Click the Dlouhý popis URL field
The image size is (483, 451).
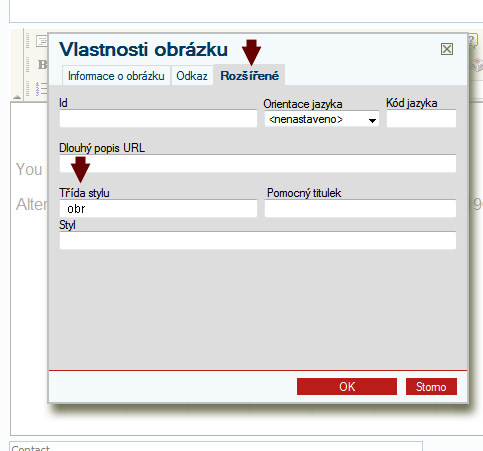coord(258,163)
